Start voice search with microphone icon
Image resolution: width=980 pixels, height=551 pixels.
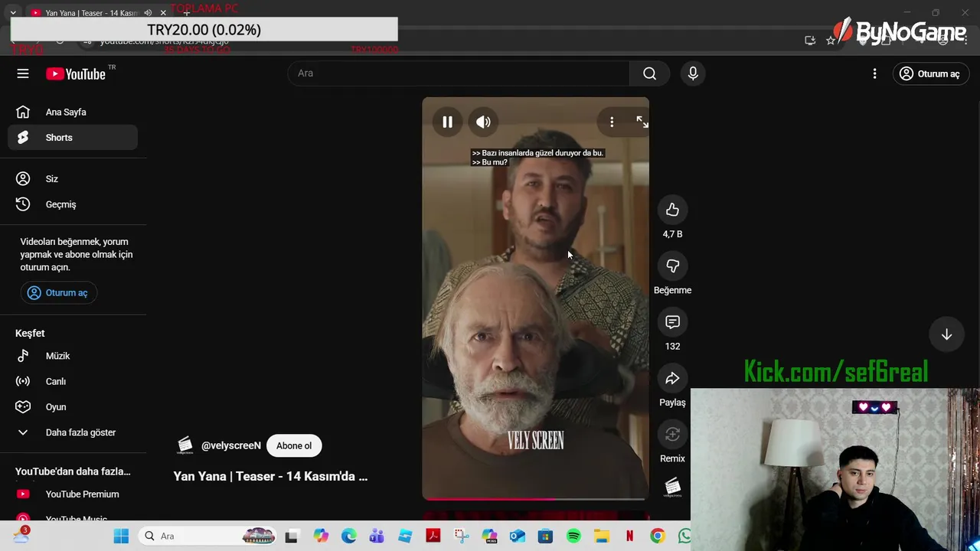click(x=693, y=73)
